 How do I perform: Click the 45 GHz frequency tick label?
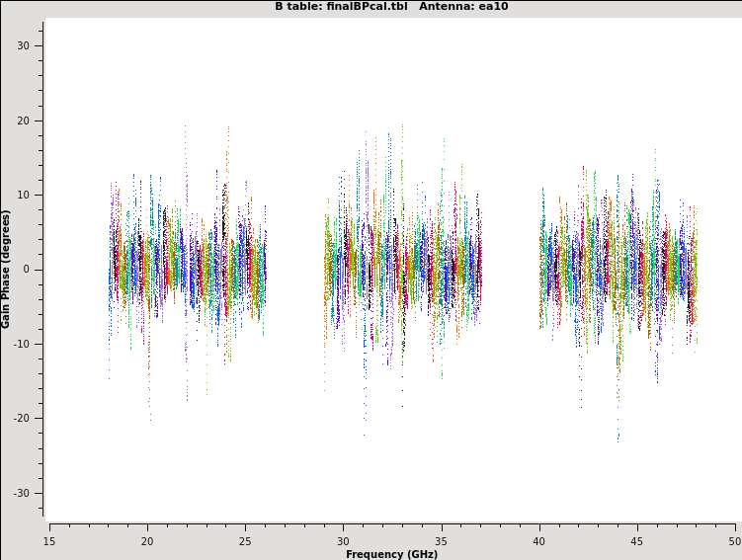[637, 540]
